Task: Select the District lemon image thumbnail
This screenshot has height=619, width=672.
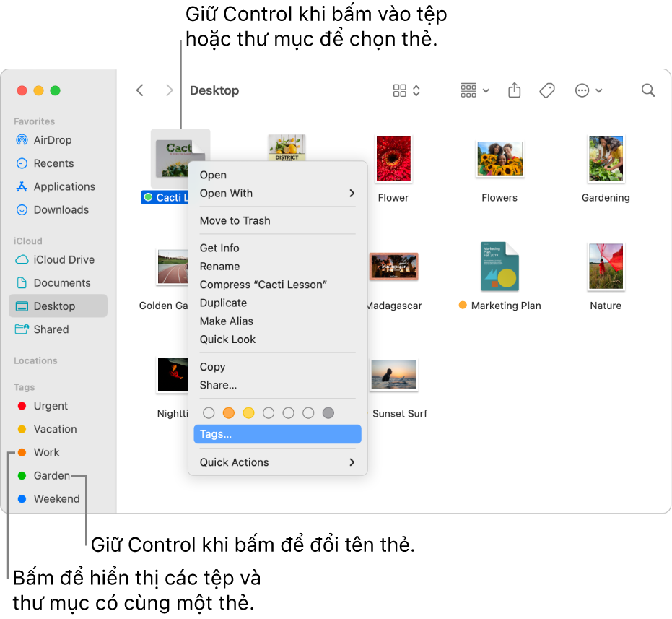Action: (287, 147)
